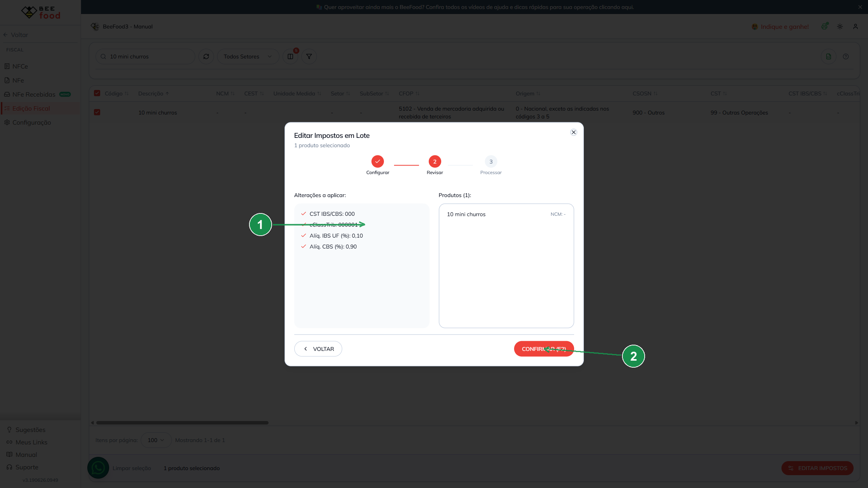Sort by the CEST column
The width and height of the screenshot is (868, 488).
(x=254, y=93)
